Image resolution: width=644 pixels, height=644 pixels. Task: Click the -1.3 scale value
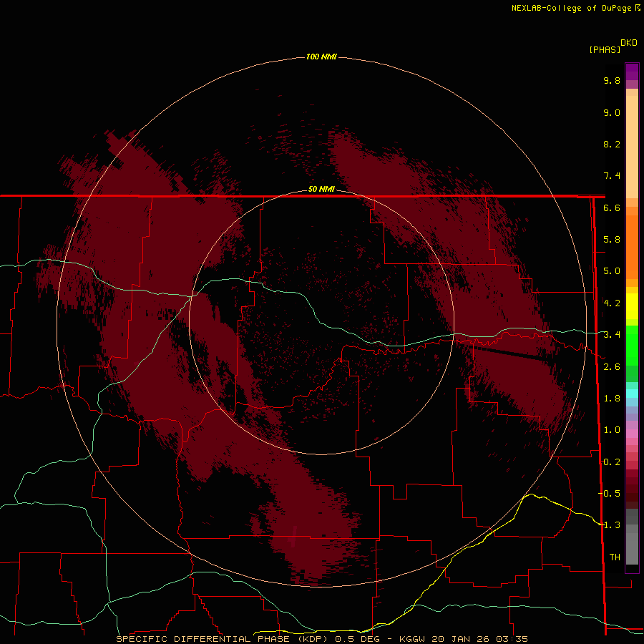click(x=609, y=525)
